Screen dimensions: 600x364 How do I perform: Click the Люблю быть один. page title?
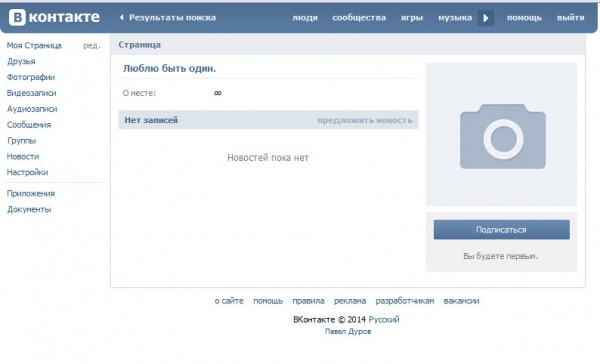point(170,69)
